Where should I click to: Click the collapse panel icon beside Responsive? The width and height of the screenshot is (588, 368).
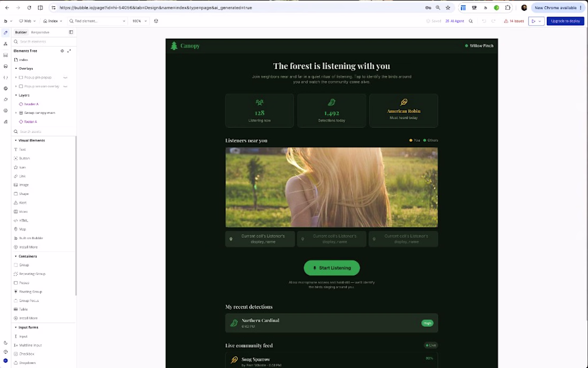point(71,32)
